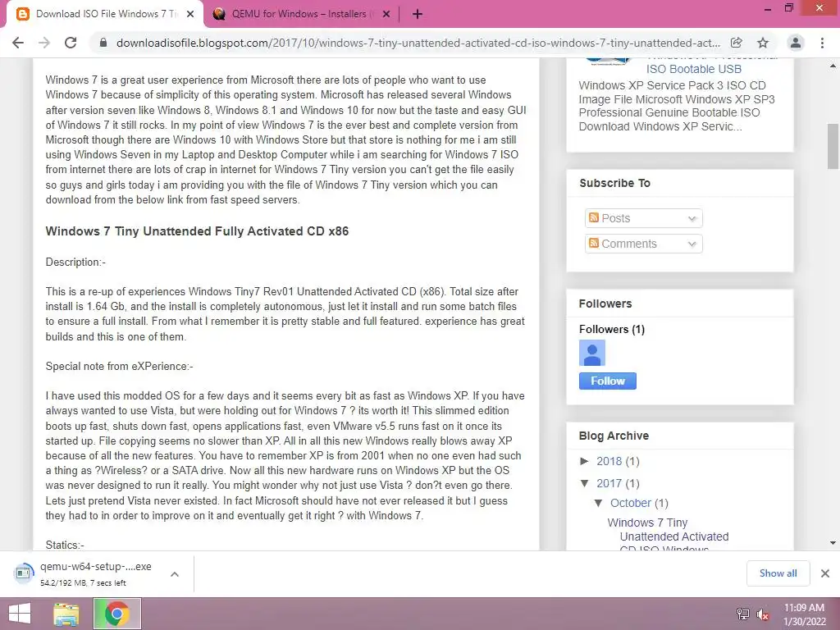
Task: Open the Comments subscribe dropdown
Action: tap(643, 244)
